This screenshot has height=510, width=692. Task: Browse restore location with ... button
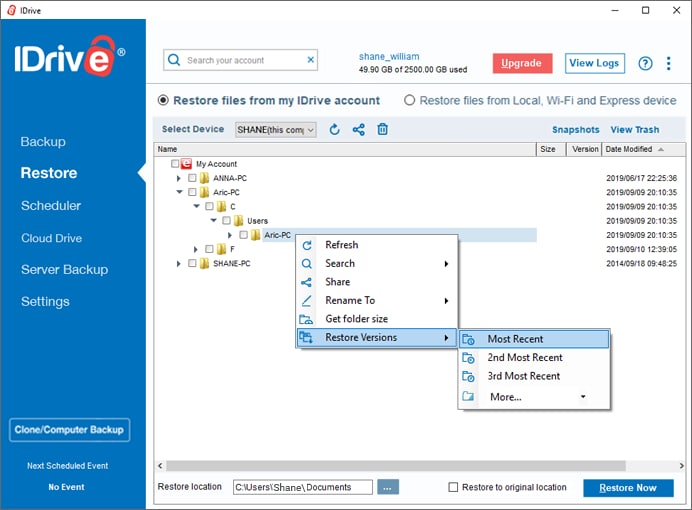tap(387, 487)
